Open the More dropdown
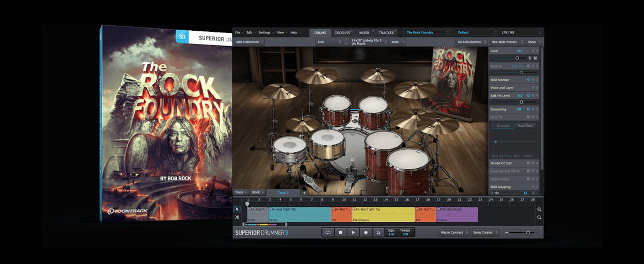This screenshot has width=644, height=264. pos(397,42)
